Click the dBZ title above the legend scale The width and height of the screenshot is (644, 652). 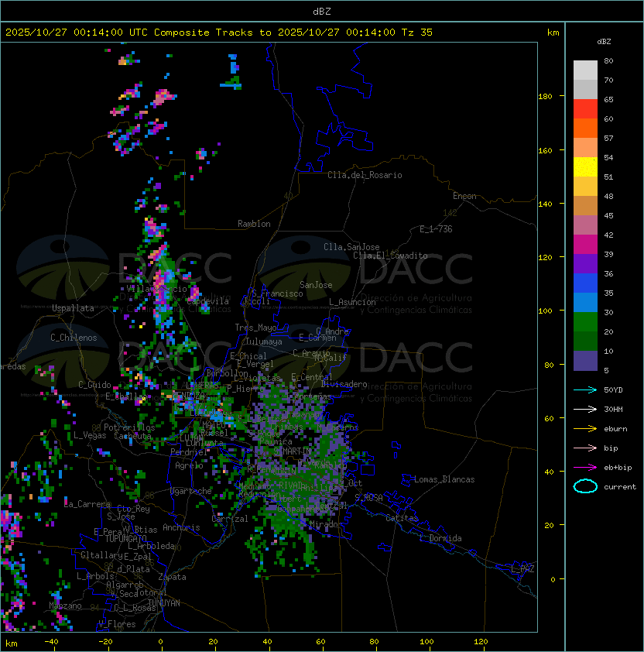pos(604,42)
